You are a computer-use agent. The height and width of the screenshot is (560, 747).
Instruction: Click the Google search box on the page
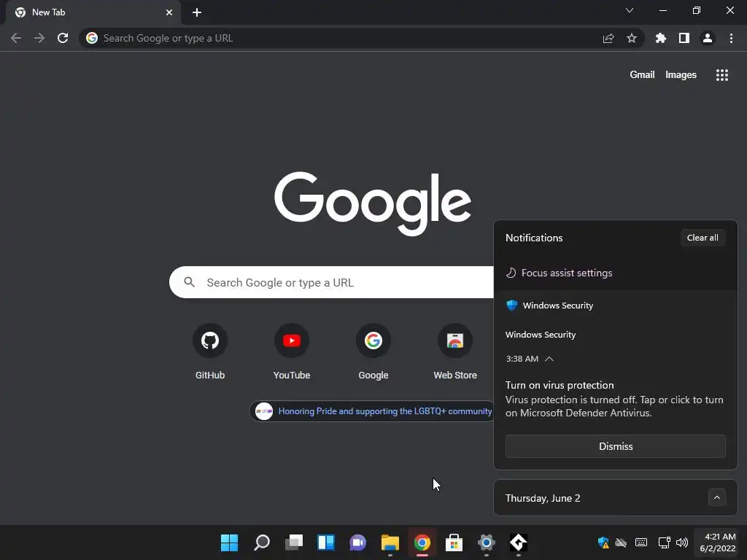(x=332, y=282)
